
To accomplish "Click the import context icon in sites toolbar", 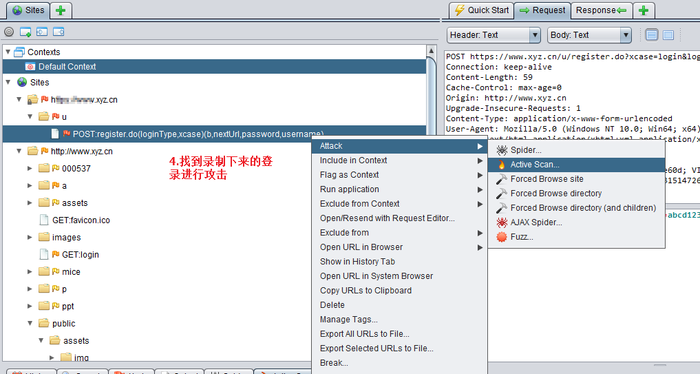I will point(42,32).
